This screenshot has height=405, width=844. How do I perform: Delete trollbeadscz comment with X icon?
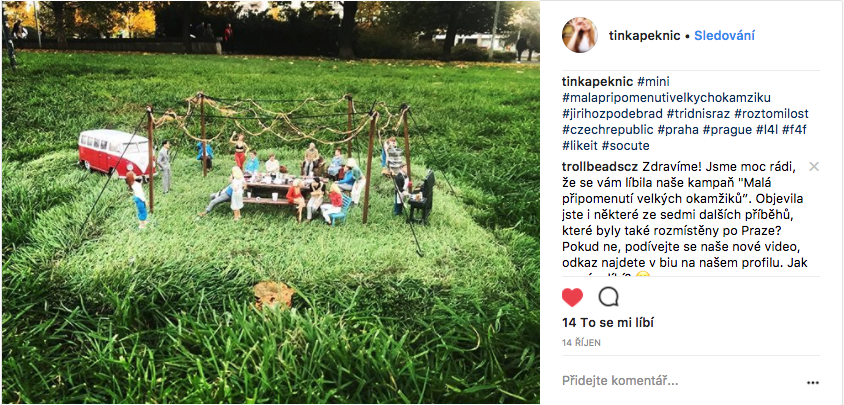point(813,166)
